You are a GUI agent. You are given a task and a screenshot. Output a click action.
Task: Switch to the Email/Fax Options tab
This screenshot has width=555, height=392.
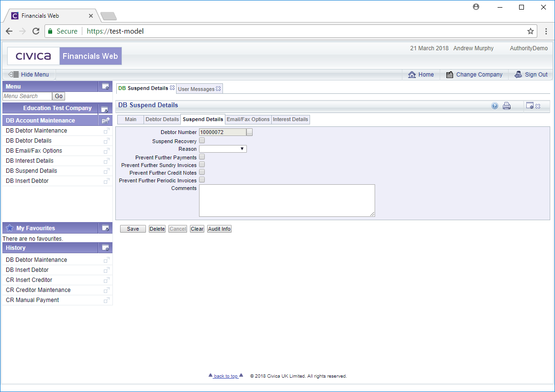click(x=248, y=120)
